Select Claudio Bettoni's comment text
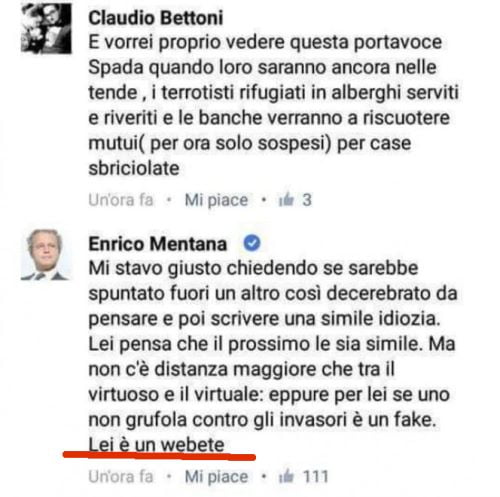This screenshot has width=500, height=497. click(273, 105)
